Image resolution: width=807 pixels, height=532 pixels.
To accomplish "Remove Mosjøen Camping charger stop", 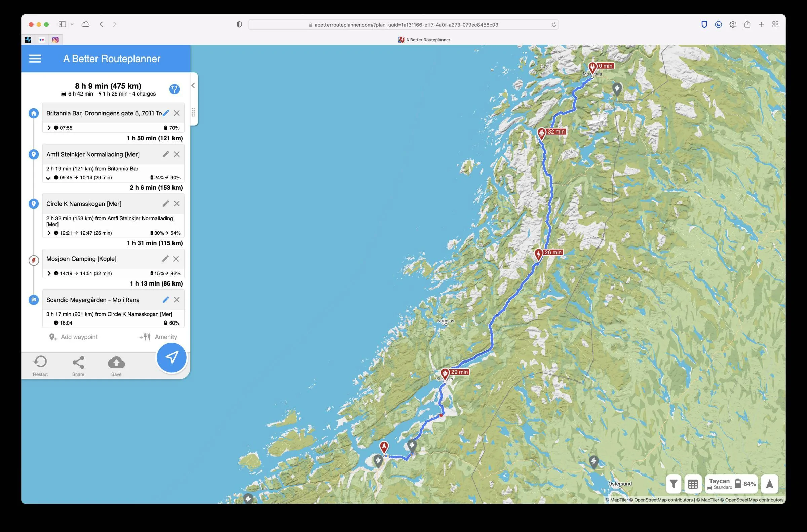I will pos(176,259).
